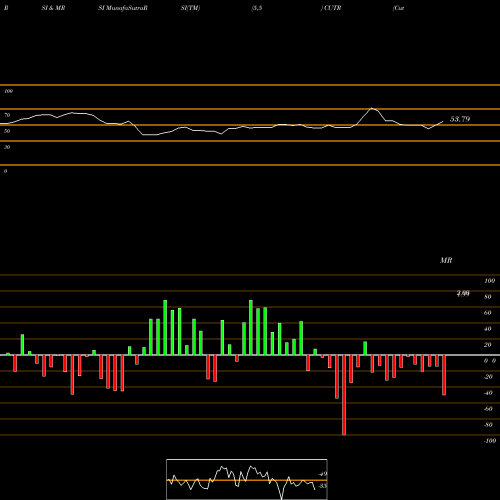Click the 'SI(TM)' header label
The height and width of the screenshot is (500, 500).
tap(190, 8)
